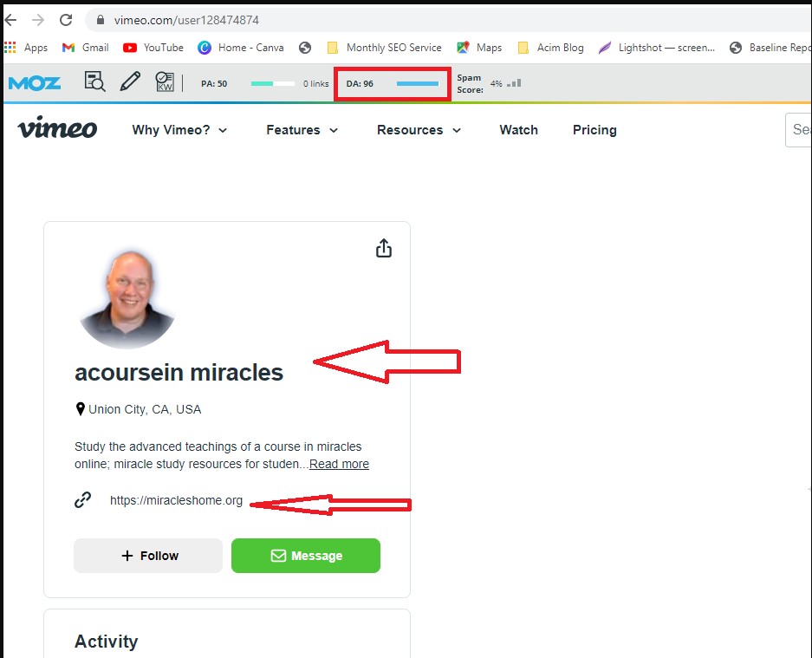The image size is (812, 658).
Task: Click the DA: 96 metric in MozBar
Action: (360, 83)
